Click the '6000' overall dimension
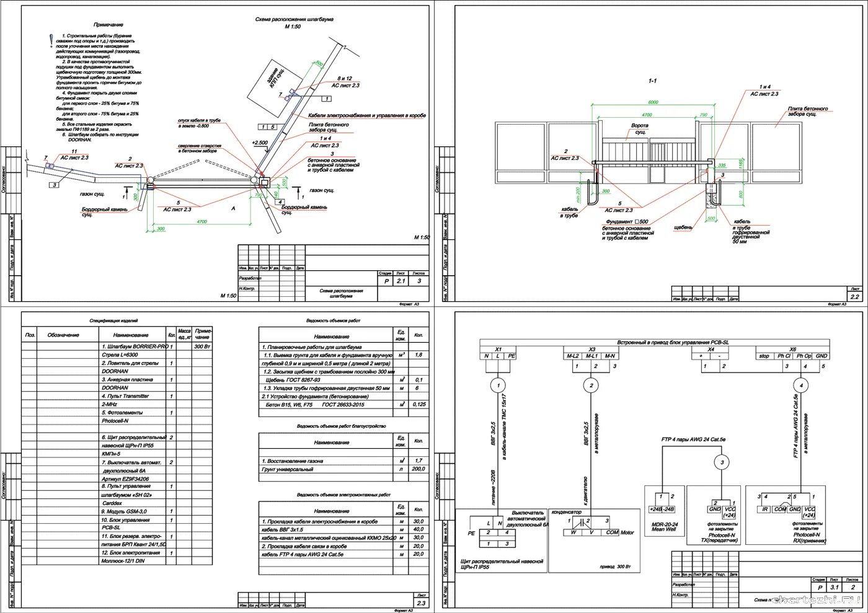This screenshot has width=868, height=613. [x=653, y=102]
